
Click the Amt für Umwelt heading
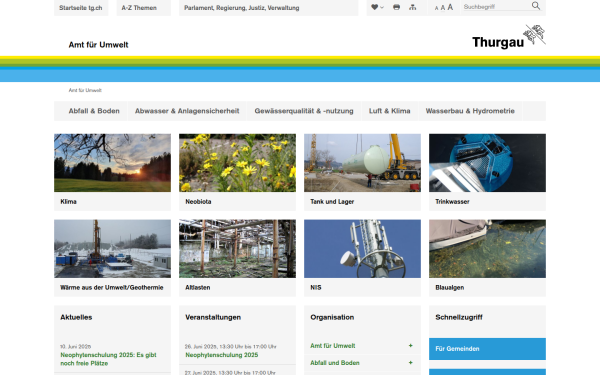click(x=98, y=45)
